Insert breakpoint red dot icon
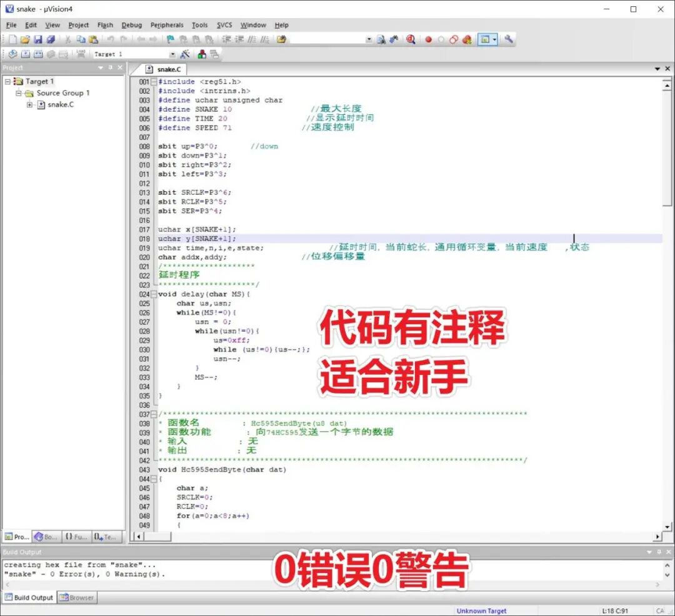This screenshot has height=616, width=675. coord(428,39)
